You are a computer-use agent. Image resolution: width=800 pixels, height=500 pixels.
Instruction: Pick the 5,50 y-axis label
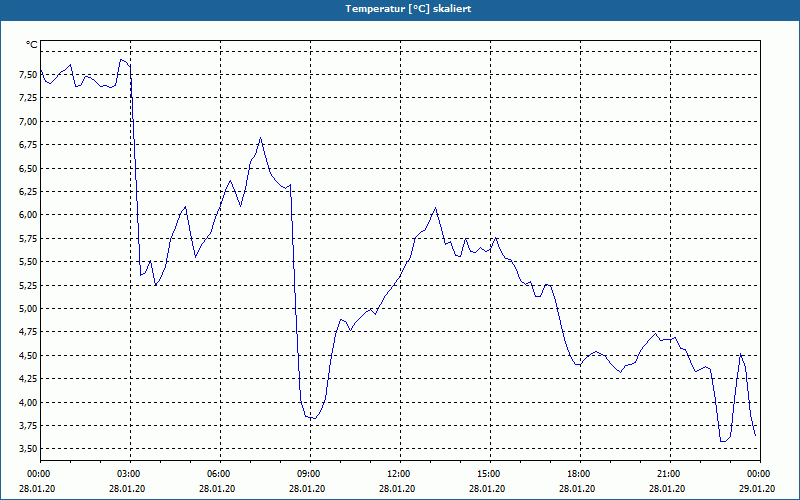point(28,262)
